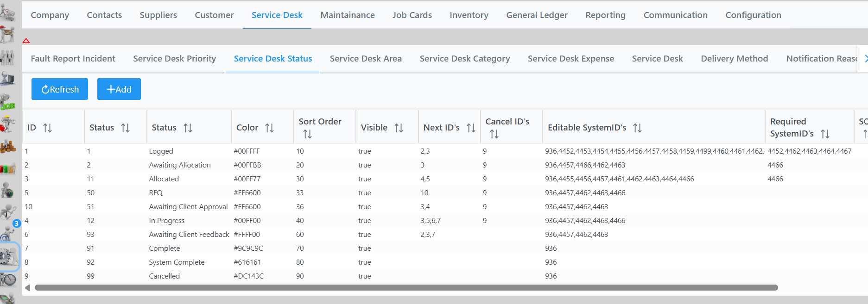Switch to the Delivery Method tab
868x304 pixels.
click(734, 59)
